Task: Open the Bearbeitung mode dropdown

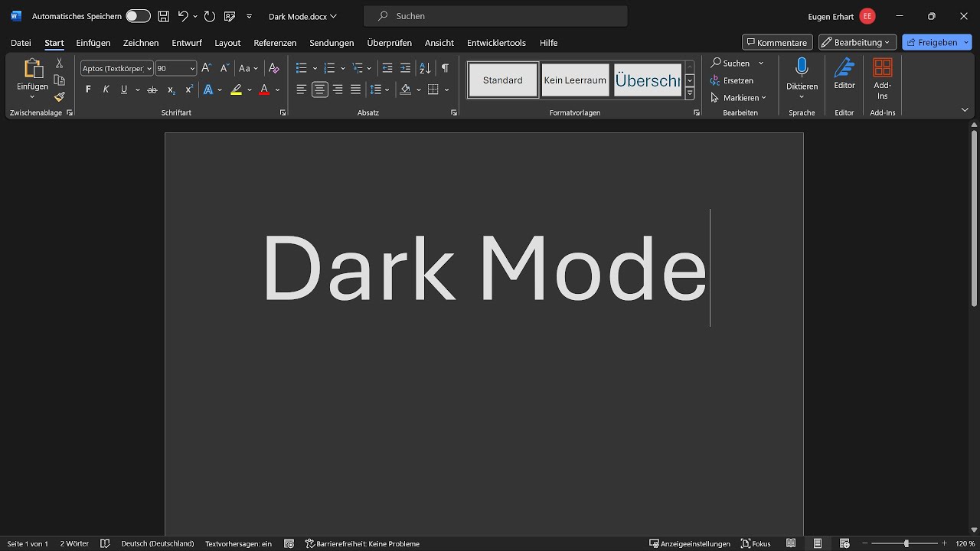Action: (857, 42)
